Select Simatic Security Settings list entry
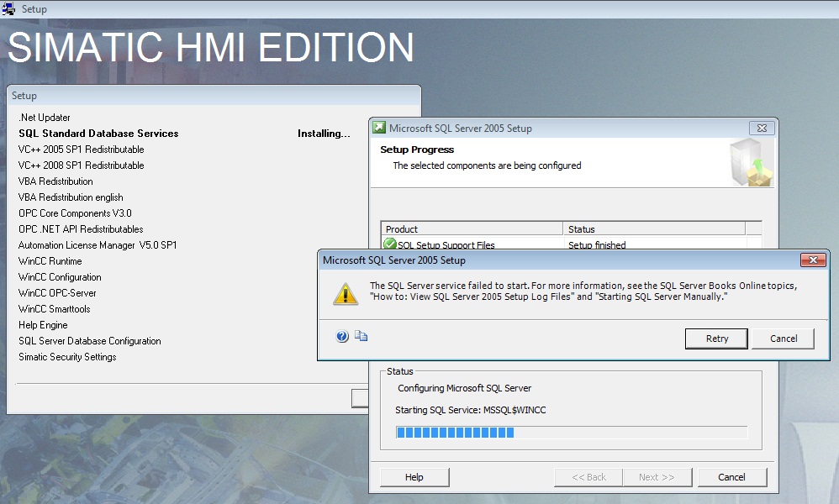The width and height of the screenshot is (839, 504). click(x=67, y=357)
